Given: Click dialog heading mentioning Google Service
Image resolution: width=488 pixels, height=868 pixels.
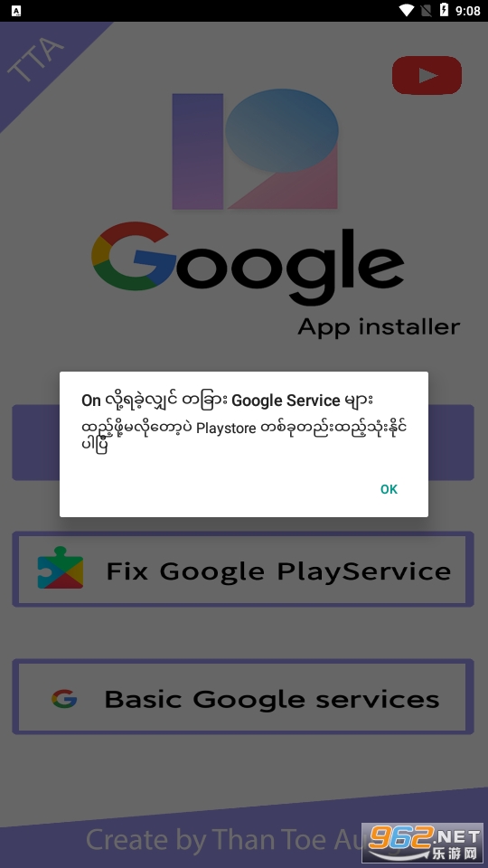Looking at the screenshot, I should coord(227,400).
